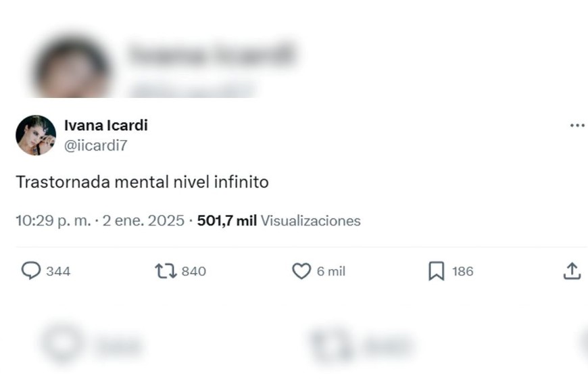Viewport: 588px width, 392px height.
Task: Click the blurred reply icon below the tweet
Action: (x=62, y=343)
